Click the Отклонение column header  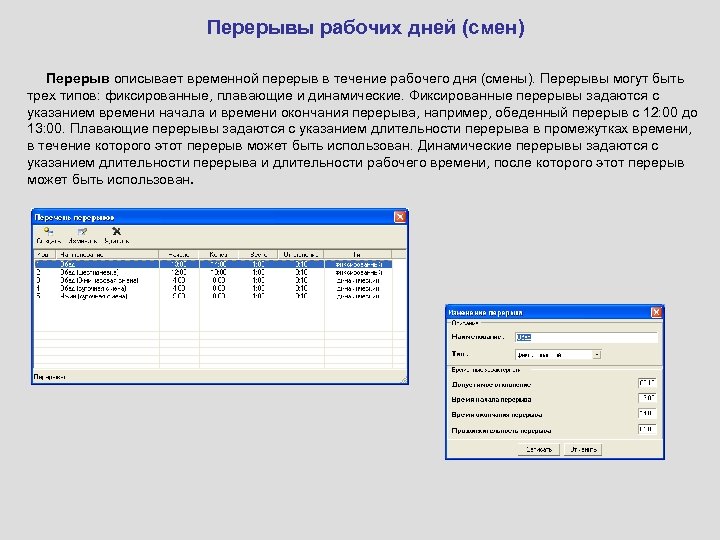tap(301, 254)
